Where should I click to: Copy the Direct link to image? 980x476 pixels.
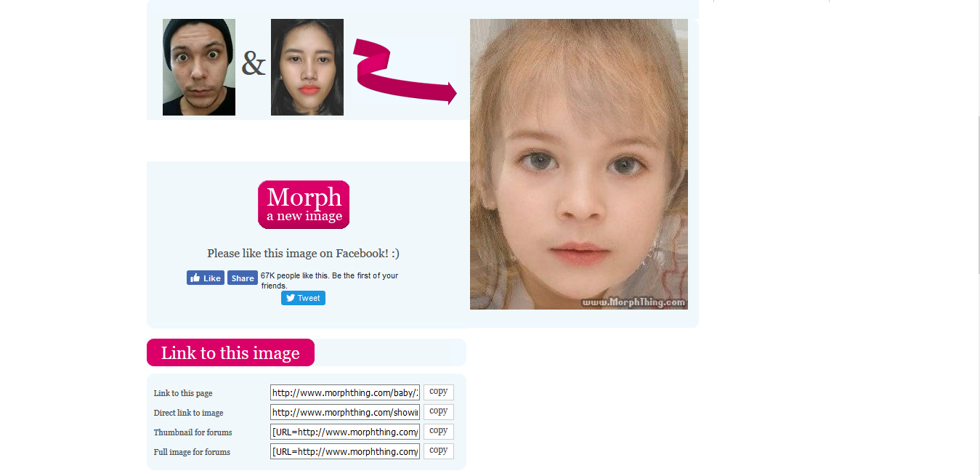pyautogui.click(x=439, y=411)
